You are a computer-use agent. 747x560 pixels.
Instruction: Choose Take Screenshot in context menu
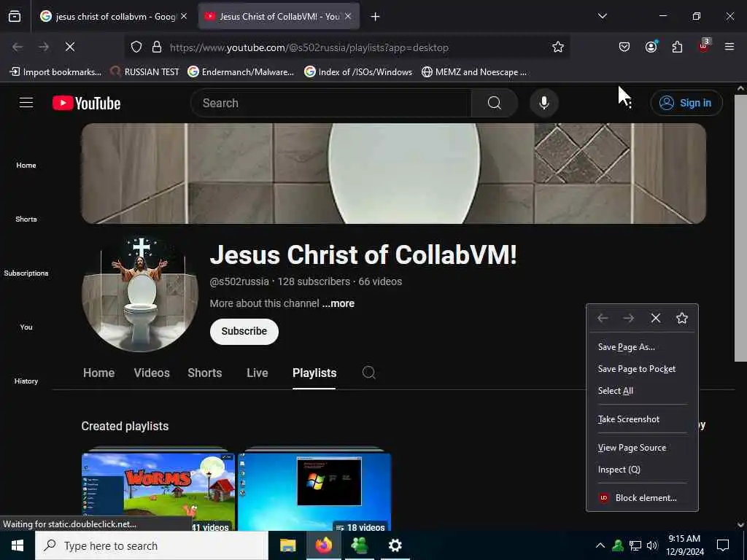(642, 419)
